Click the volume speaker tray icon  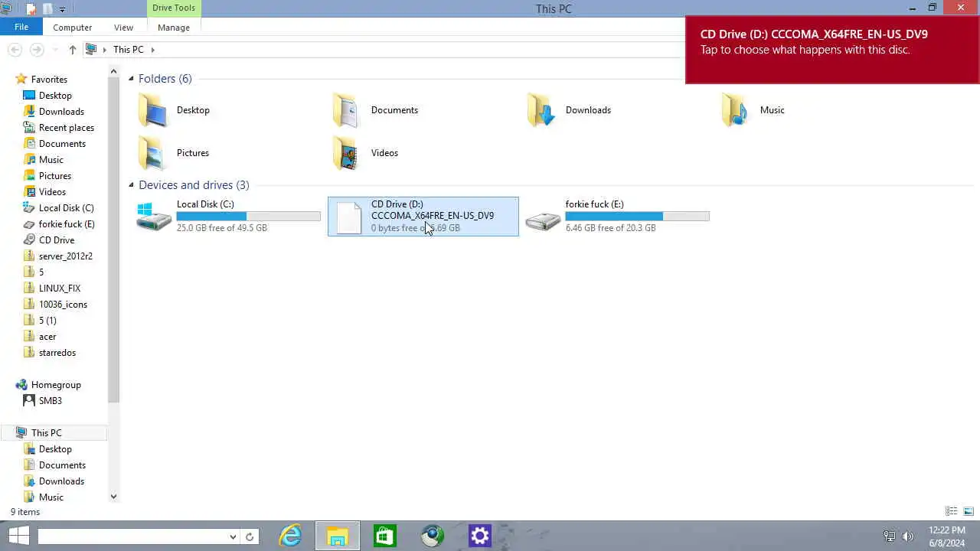tap(908, 536)
